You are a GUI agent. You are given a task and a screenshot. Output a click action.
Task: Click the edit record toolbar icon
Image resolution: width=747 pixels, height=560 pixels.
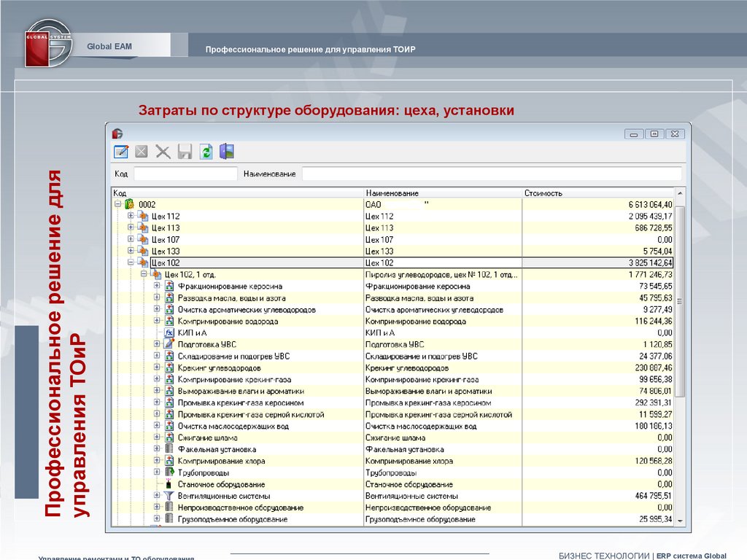coord(120,152)
